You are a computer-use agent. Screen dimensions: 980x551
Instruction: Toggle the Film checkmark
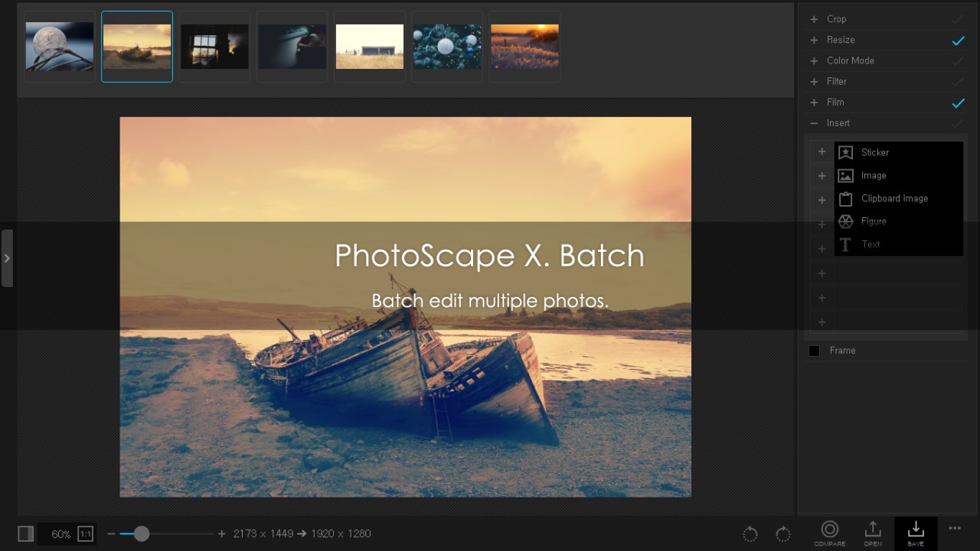(x=958, y=103)
